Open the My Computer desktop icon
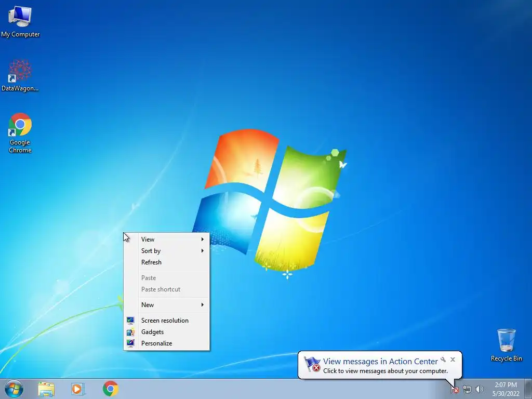 [x=20, y=21]
